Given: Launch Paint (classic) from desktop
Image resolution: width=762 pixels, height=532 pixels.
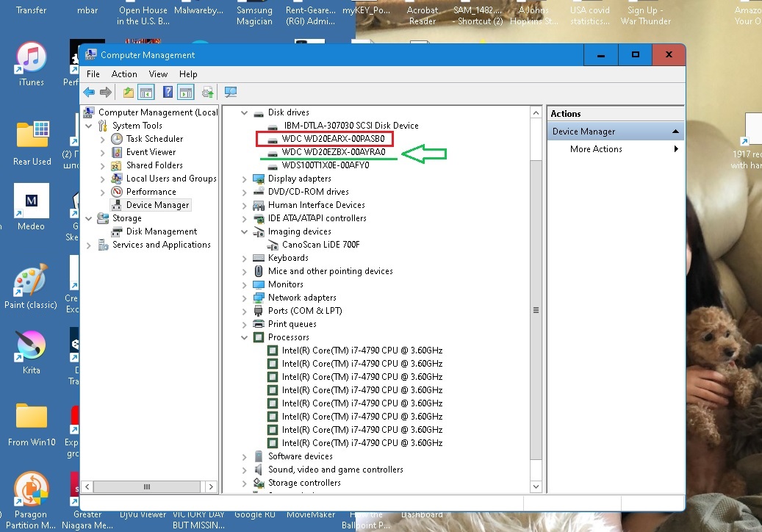Looking at the screenshot, I should [31, 286].
